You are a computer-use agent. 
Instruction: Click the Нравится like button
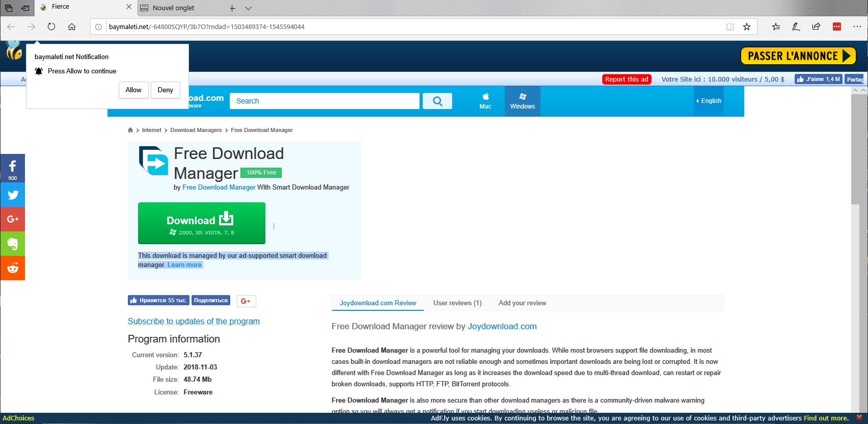tap(158, 301)
